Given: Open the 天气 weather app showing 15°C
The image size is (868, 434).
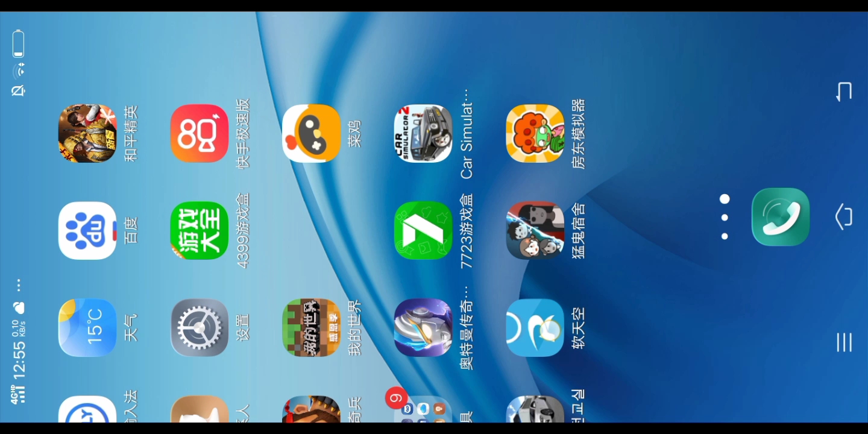Looking at the screenshot, I should pyautogui.click(x=87, y=327).
